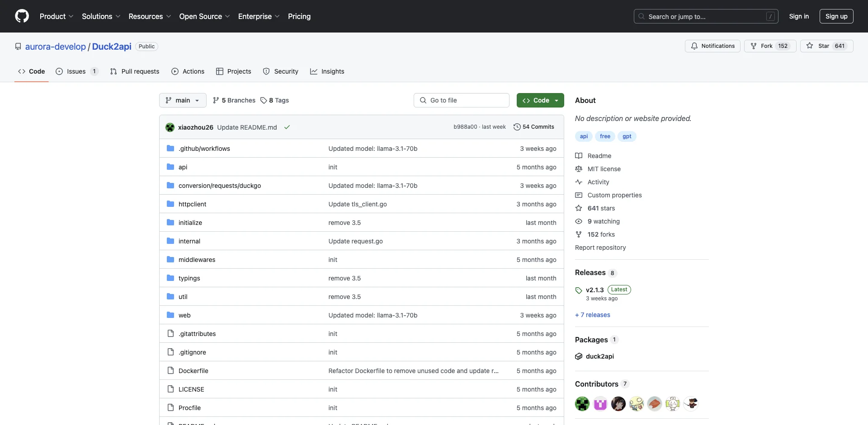Open the Enterprise dropdown menu
The height and width of the screenshot is (425, 868).
coord(259,16)
